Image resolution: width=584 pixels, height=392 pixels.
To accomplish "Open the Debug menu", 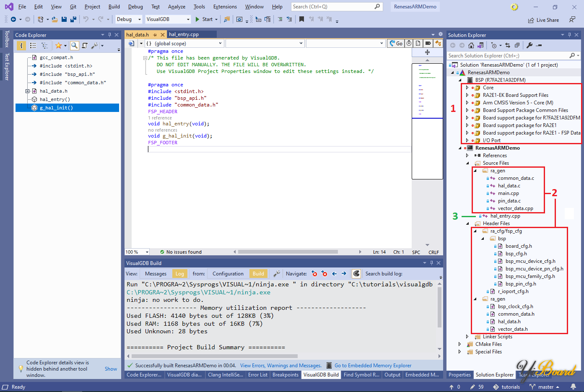I will click(x=135, y=7).
